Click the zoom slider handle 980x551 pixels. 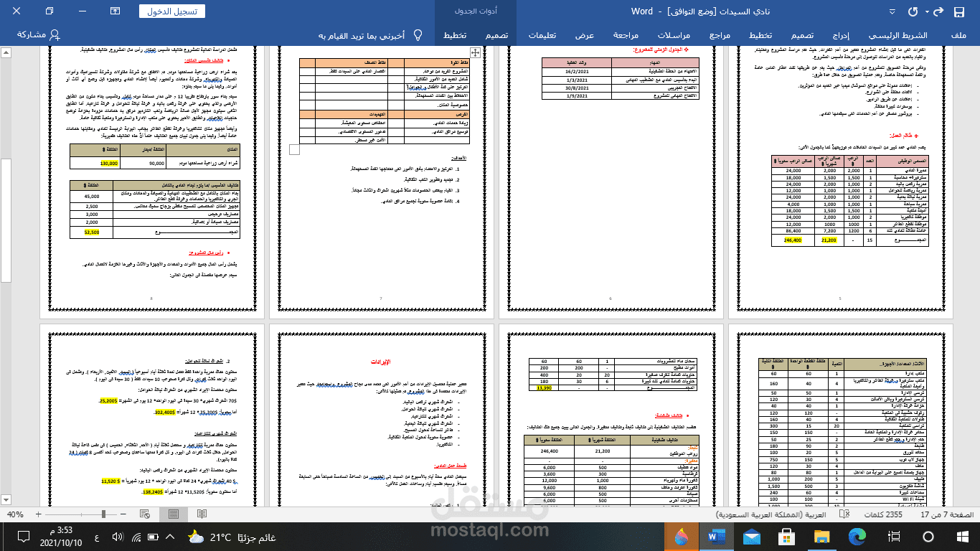coord(102,514)
